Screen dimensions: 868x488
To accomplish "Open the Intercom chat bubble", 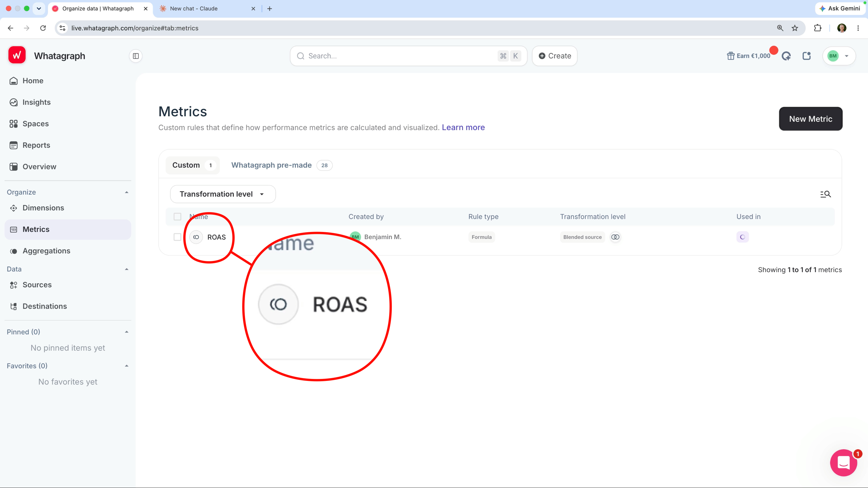I will click(843, 463).
